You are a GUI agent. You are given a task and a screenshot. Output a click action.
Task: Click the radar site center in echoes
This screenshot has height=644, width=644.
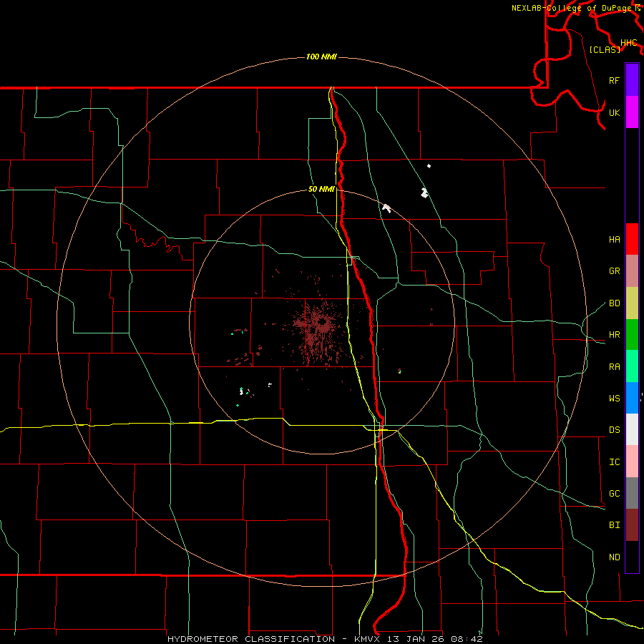pos(322,322)
